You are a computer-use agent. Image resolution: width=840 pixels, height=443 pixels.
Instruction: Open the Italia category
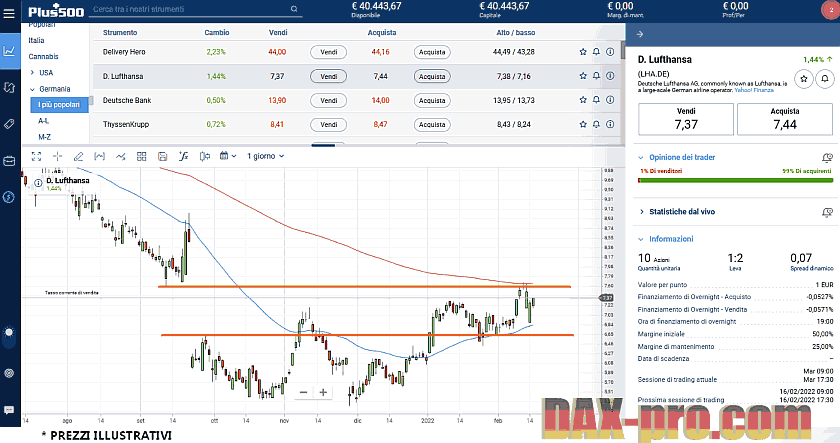36,40
